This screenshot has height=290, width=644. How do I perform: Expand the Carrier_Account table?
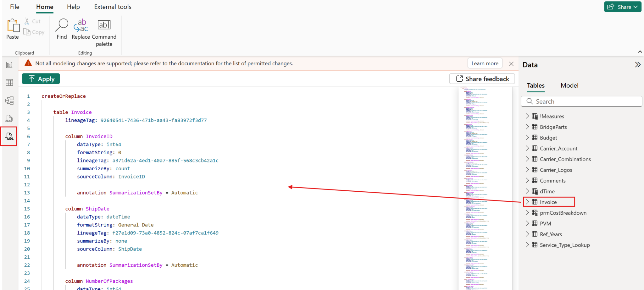tap(527, 148)
